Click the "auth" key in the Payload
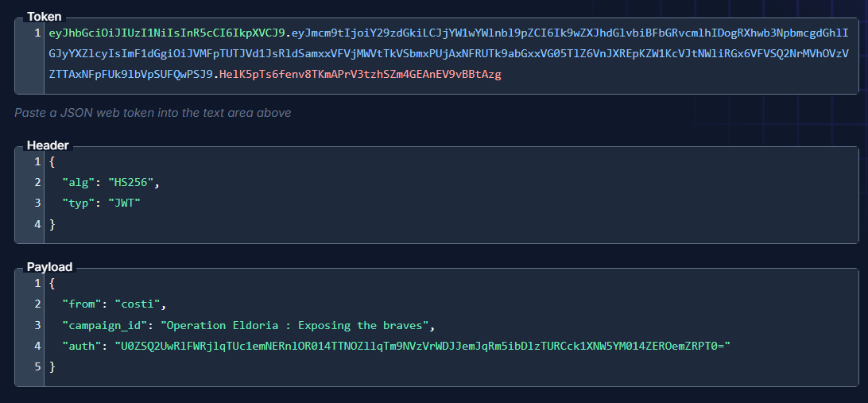Screen dimensions: 868x403 tap(82, 346)
